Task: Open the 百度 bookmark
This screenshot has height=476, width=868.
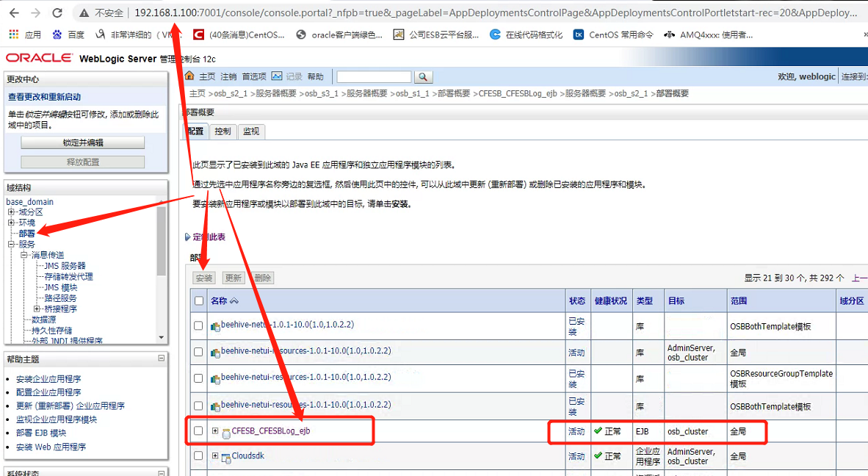Action: 68,35
